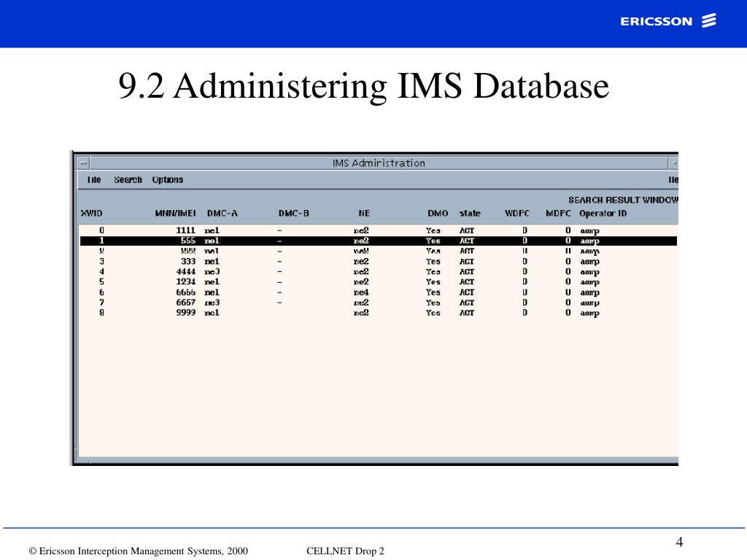Select row with NE value ne4
Viewport: 747px width, 560px height.
click(379, 292)
